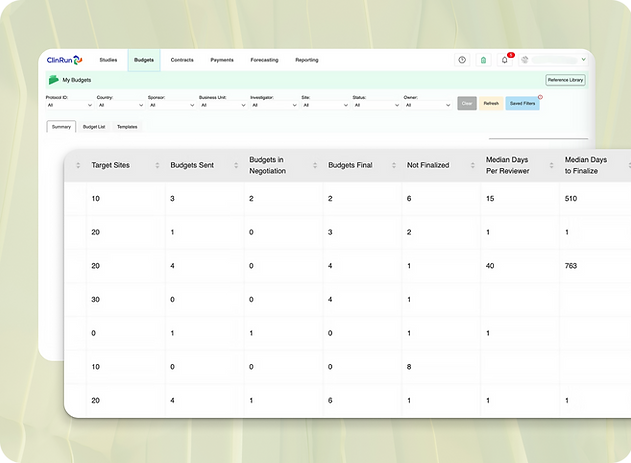The width and height of the screenshot is (631, 463).
Task: Switch to the Budget List tab
Action: (94, 127)
